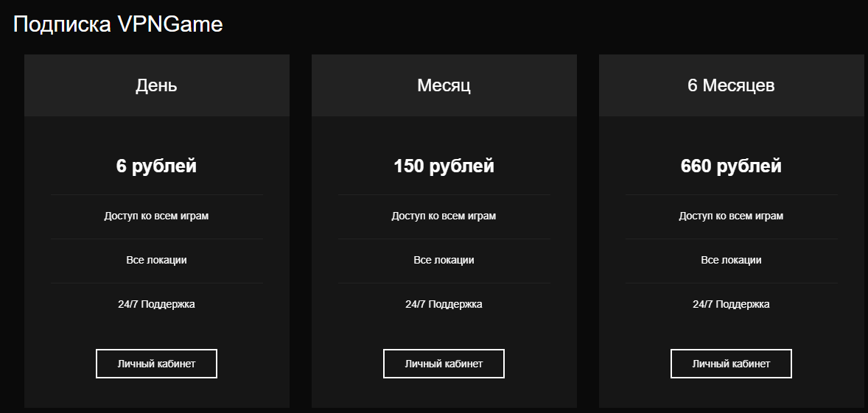This screenshot has height=413, width=868.
Task: Click 24/7 Поддержка in the День card
Action: tap(156, 304)
